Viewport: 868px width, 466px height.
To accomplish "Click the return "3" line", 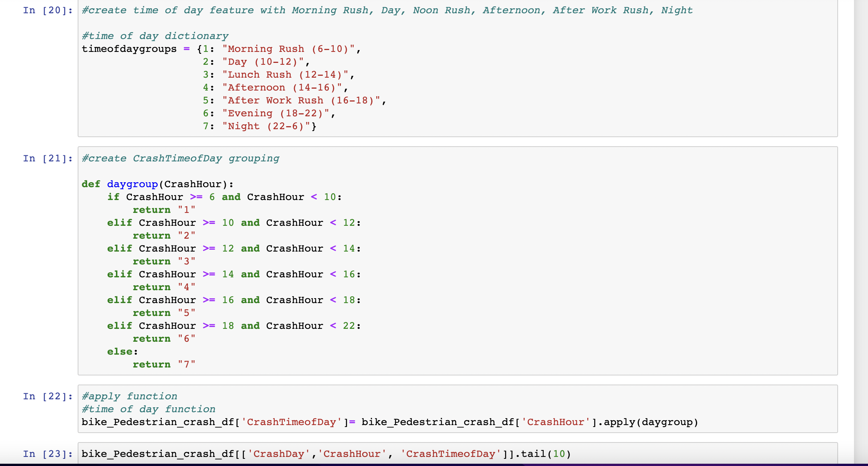I will [164, 261].
